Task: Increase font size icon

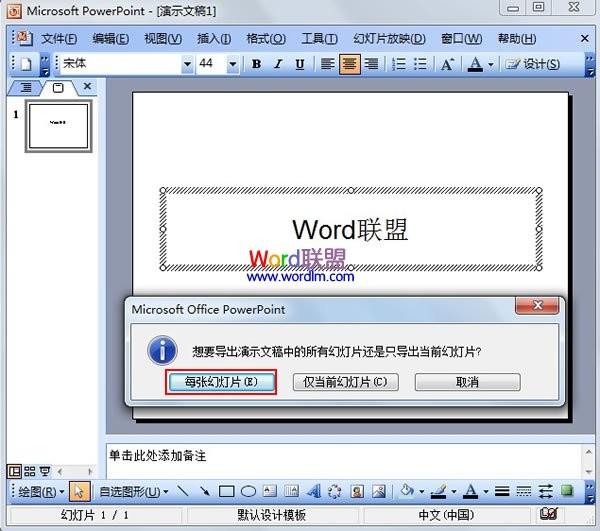Action: 447,64
